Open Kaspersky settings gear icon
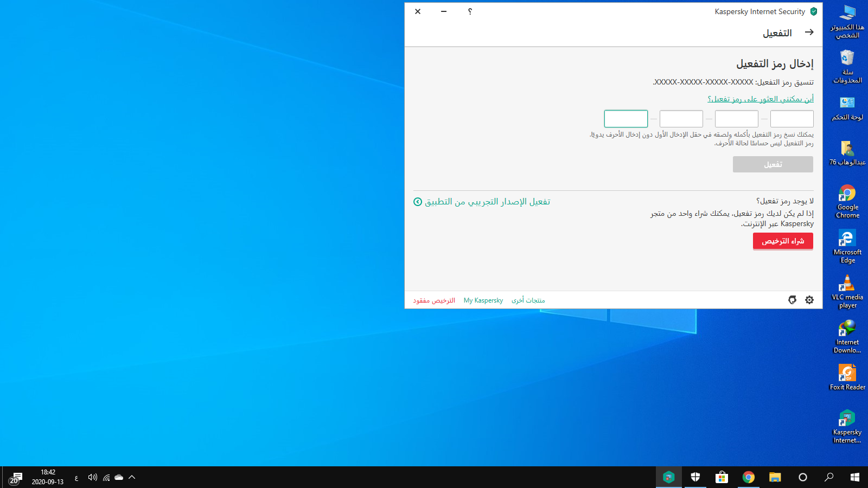 point(809,300)
